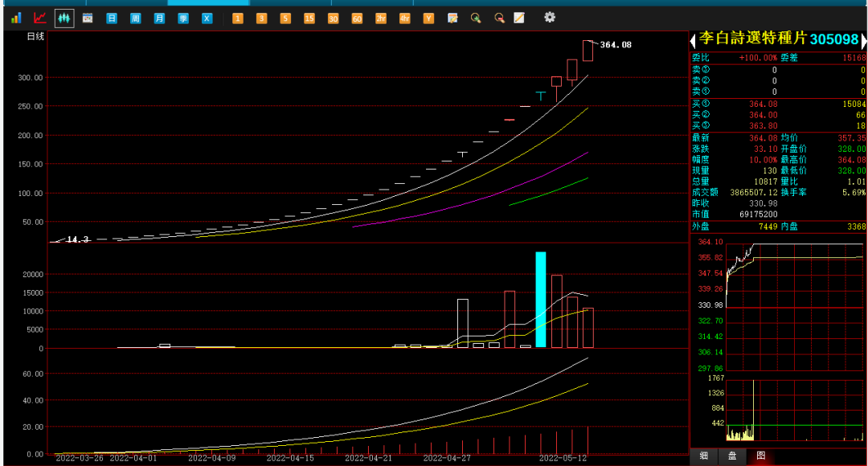The height and width of the screenshot is (466, 868).
Task: Click the orange Y period button
Action: (x=428, y=18)
